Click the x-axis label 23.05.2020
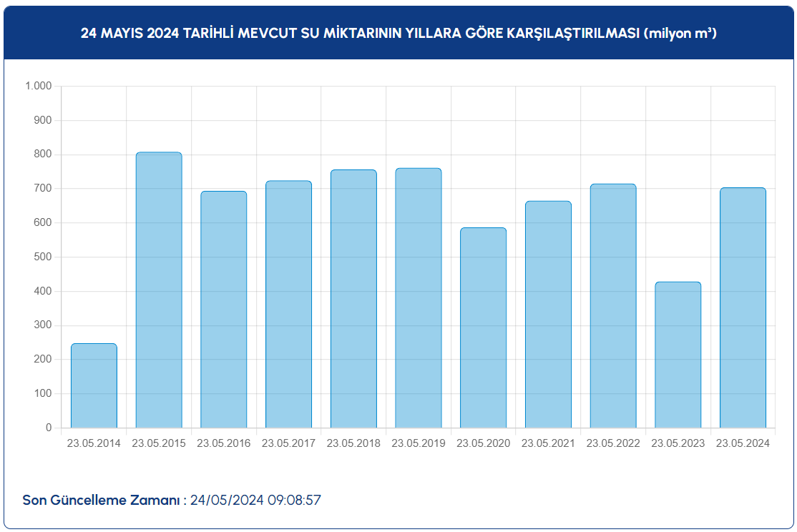Image resolution: width=797 pixels, height=532 pixels. pyautogui.click(x=483, y=443)
